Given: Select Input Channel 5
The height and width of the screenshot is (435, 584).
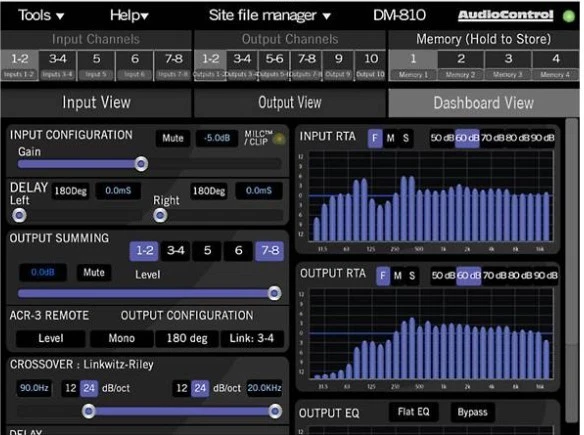Looking at the screenshot, I should pyautogui.click(x=96, y=65).
